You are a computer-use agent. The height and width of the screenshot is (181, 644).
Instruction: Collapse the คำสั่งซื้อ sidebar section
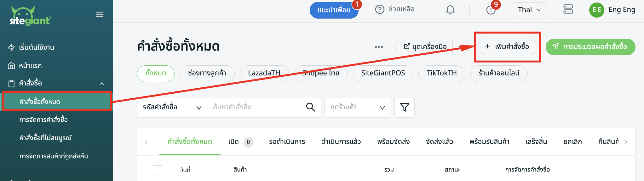click(102, 83)
